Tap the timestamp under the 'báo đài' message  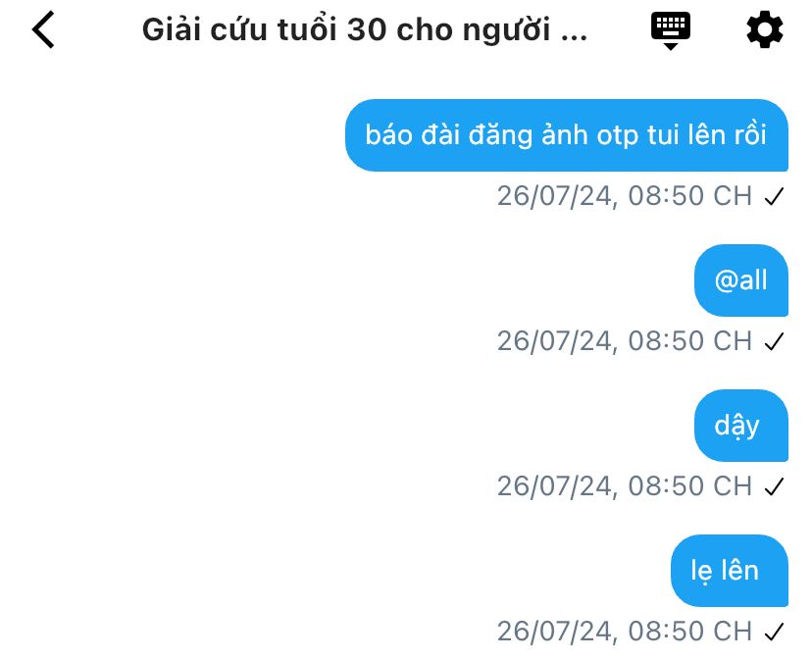click(625, 196)
